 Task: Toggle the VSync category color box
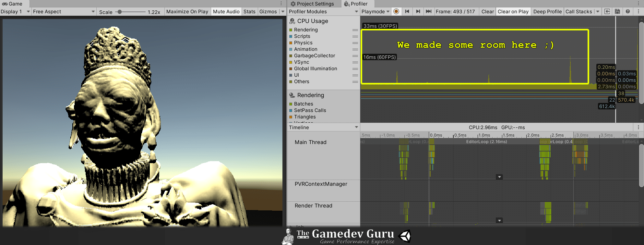click(x=291, y=62)
